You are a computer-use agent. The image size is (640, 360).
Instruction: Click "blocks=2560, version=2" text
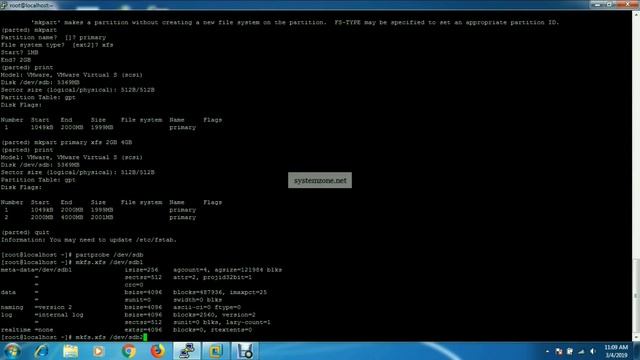(214, 315)
